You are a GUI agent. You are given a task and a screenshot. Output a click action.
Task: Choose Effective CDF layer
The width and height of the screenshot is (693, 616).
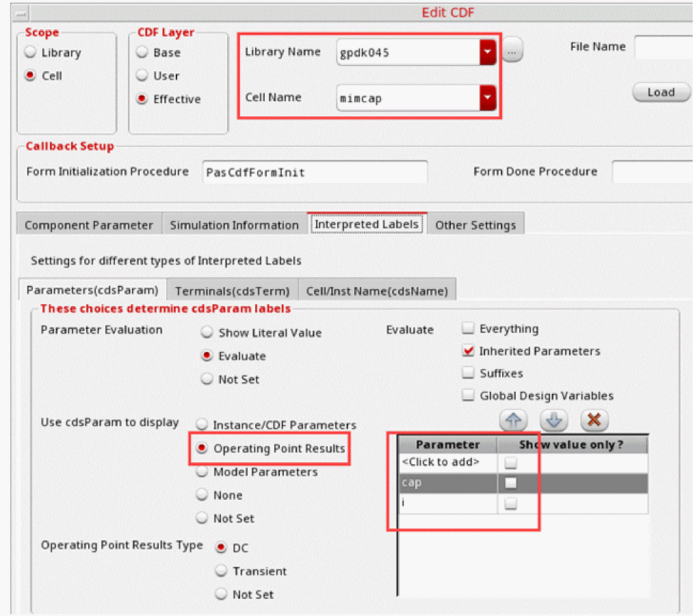pyautogui.click(x=142, y=99)
